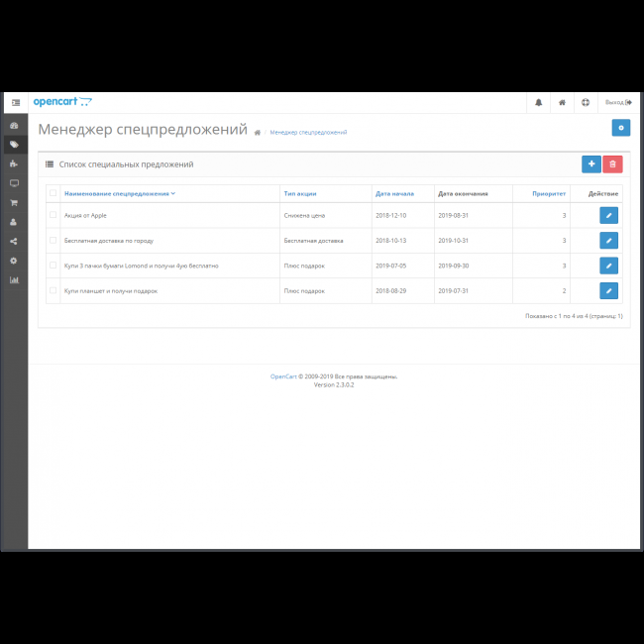Edit the 'Акция от Apple' offer
The image size is (644, 644).
pyautogui.click(x=608, y=215)
